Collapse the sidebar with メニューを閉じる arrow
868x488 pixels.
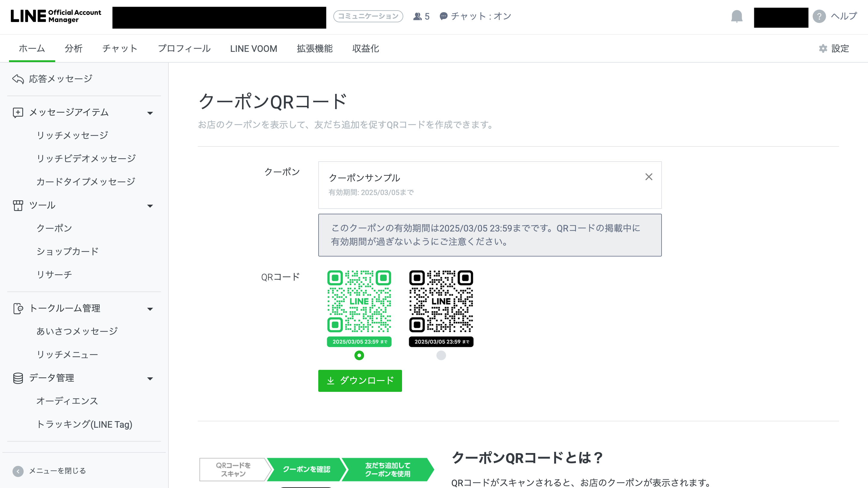(x=18, y=471)
